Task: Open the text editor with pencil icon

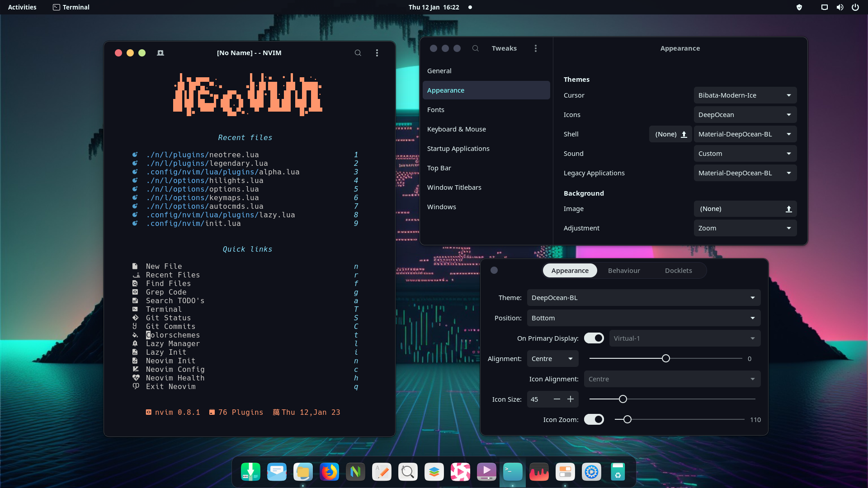Action: coord(382,472)
